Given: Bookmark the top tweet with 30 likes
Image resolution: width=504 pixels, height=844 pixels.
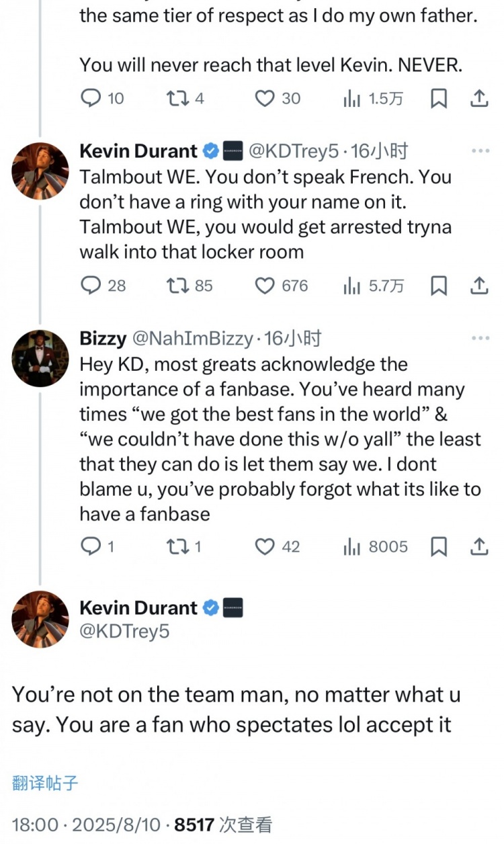Looking at the screenshot, I should pos(438,99).
